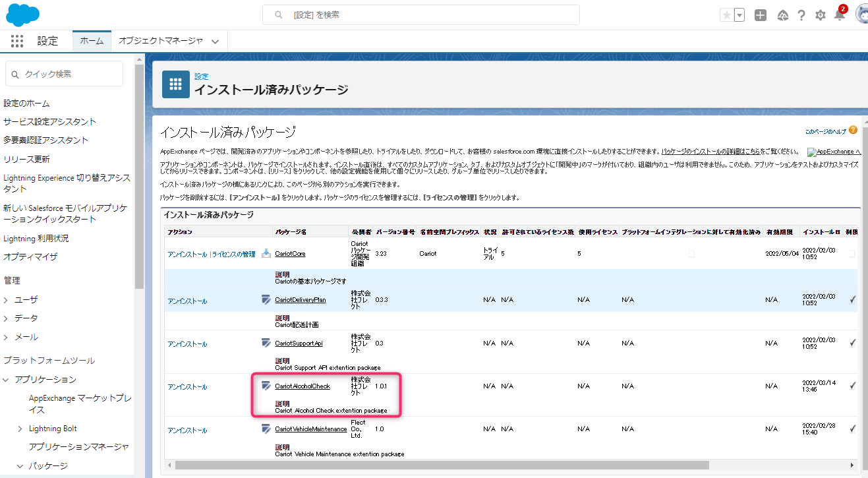Open the favorites list dropdown arrow
Viewport: 868px width, 478px height.
(739, 15)
